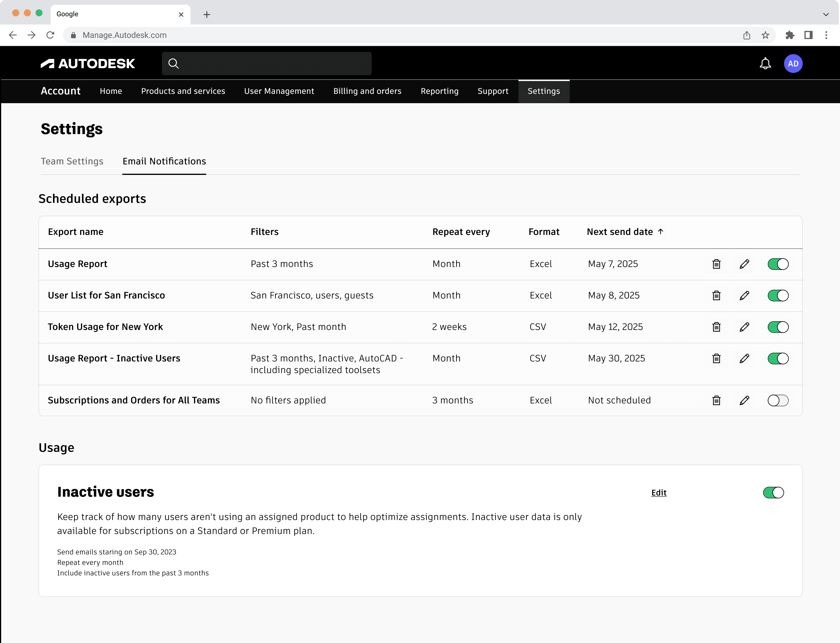Switch to the Team Settings tab
This screenshot has width=840, height=643.
(x=72, y=161)
